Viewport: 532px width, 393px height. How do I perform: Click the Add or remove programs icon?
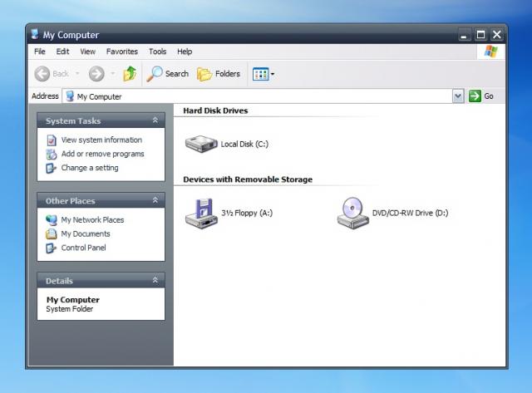(52, 154)
